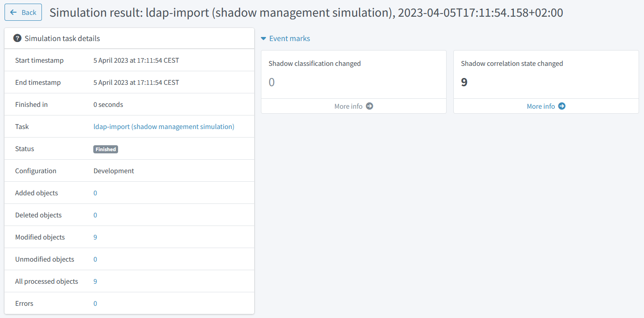Collapse the Event marks section
The width and height of the screenshot is (644, 318).
[x=264, y=39]
